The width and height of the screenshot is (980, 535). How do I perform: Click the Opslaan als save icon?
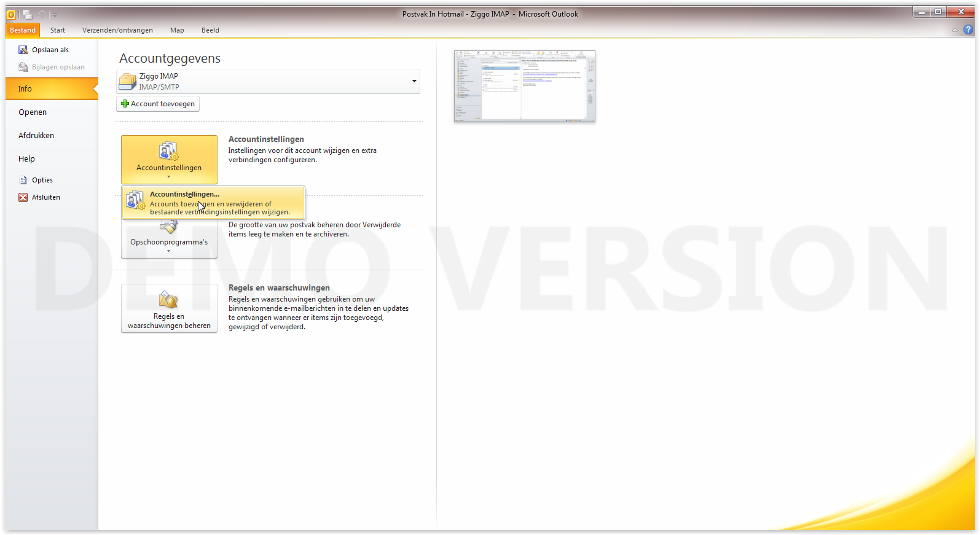(23, 50)
